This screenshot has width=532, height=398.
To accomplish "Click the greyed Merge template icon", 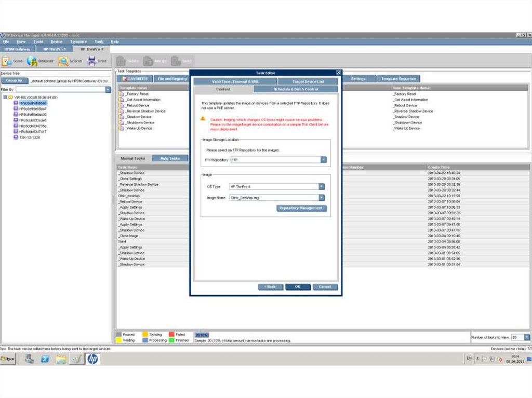I will coord(148,61).
